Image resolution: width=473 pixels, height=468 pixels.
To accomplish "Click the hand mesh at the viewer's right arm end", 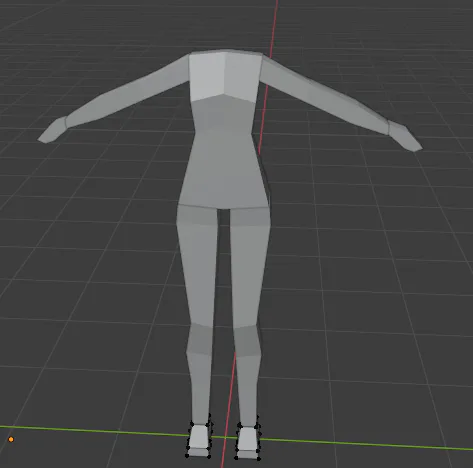I will [x=405, y=136].
